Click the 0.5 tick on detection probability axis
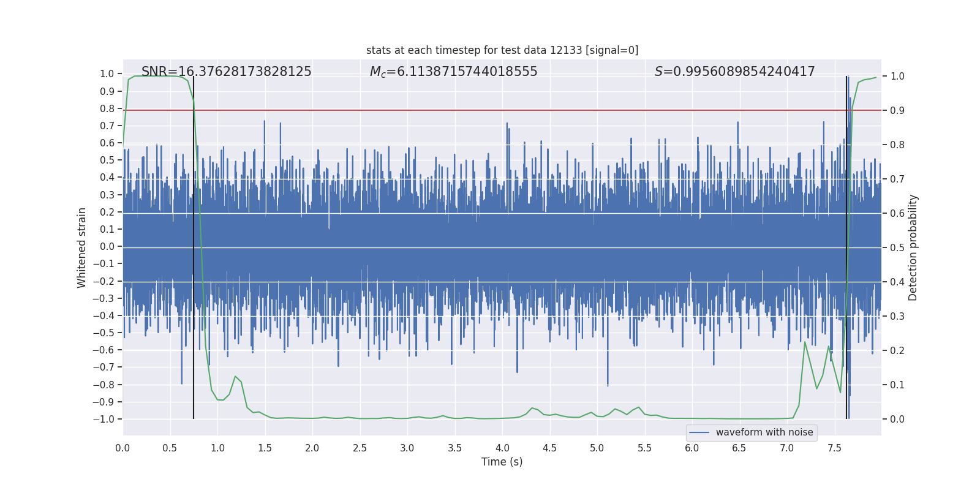 pos(897,247)
